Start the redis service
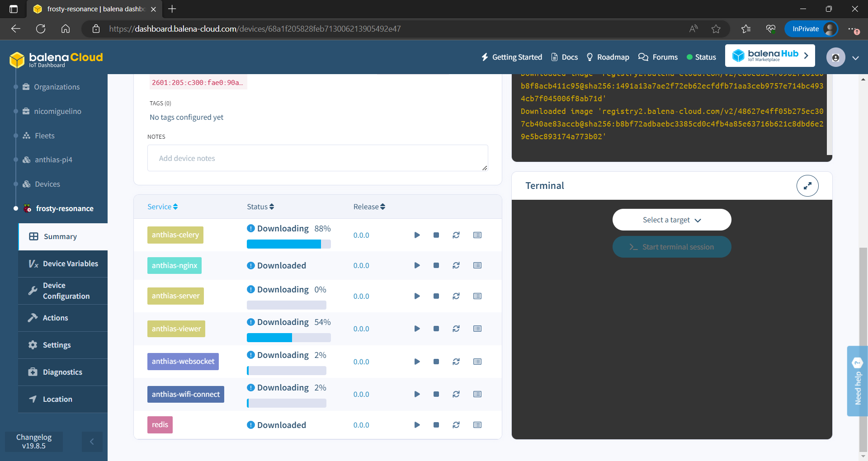The height and width of the screenshot is (461, 868). pyautogui.click(x=417, y=425)
